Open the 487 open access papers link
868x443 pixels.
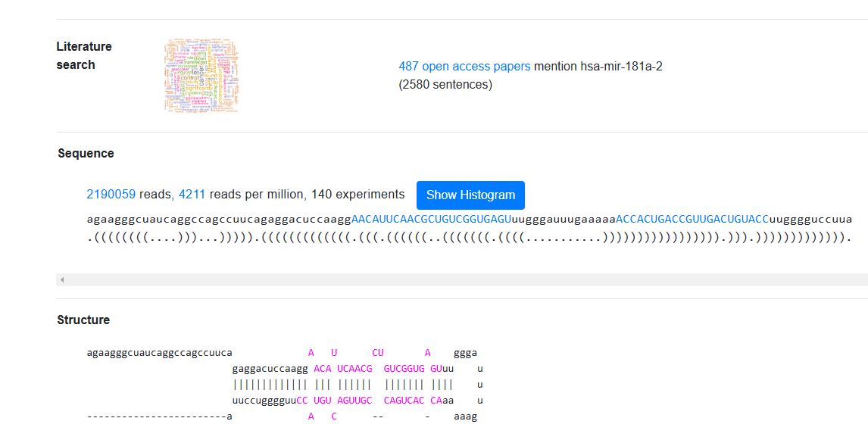pyautogui.click(x=464, y=67)
